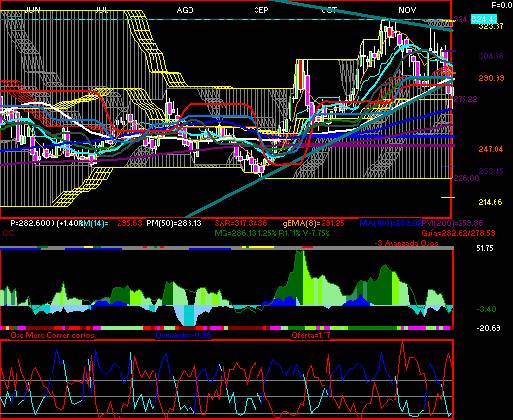Click the 226.00 support level label
The height and width of the screenshot is (420, 513).
(x=466, y=178)
